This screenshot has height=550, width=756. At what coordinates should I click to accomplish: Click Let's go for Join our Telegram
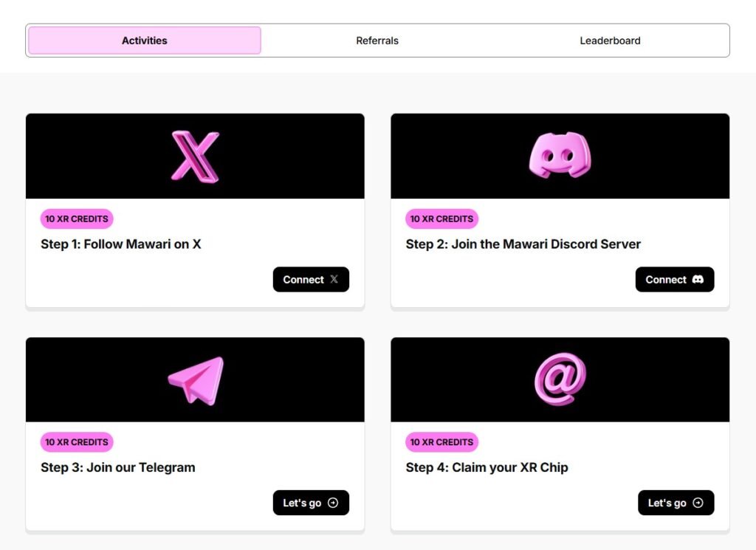point(311,503)
